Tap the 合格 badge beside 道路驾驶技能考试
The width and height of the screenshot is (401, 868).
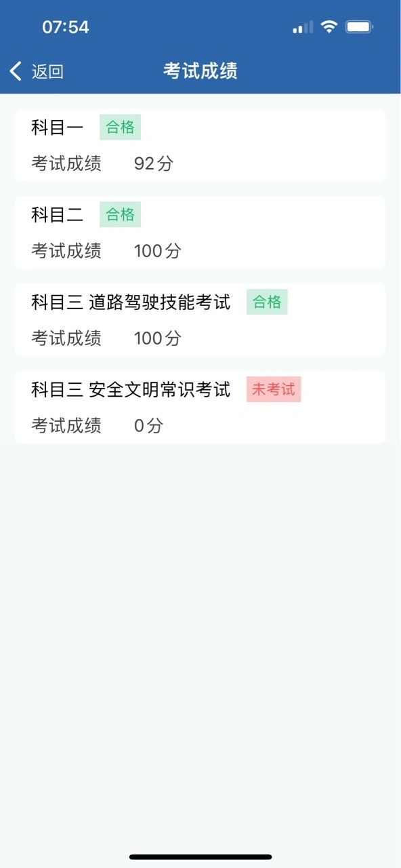point(267,302)
